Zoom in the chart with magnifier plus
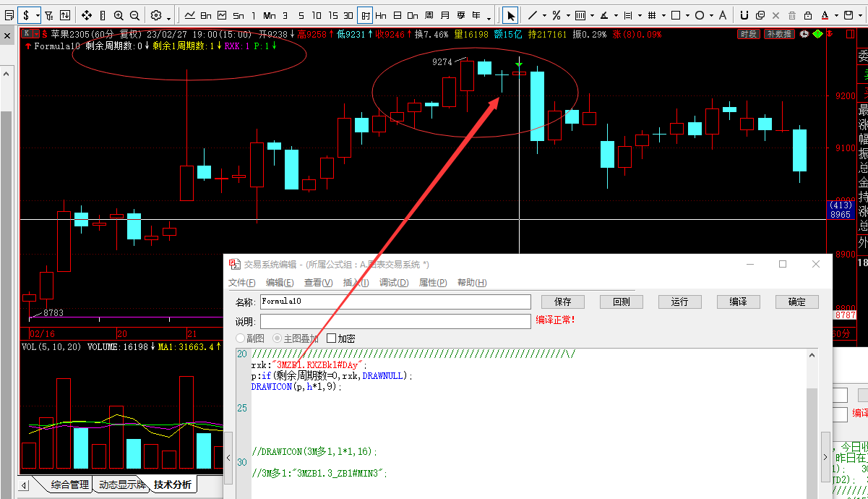 (119, 15)
